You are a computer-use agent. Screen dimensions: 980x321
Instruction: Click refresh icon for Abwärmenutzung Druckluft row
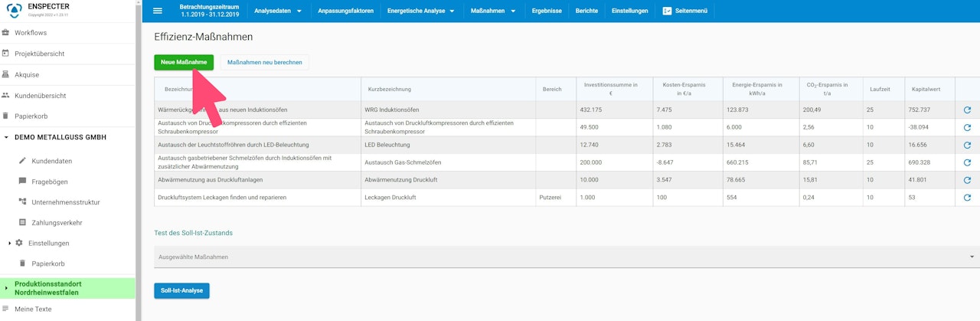tap(967, 180)
